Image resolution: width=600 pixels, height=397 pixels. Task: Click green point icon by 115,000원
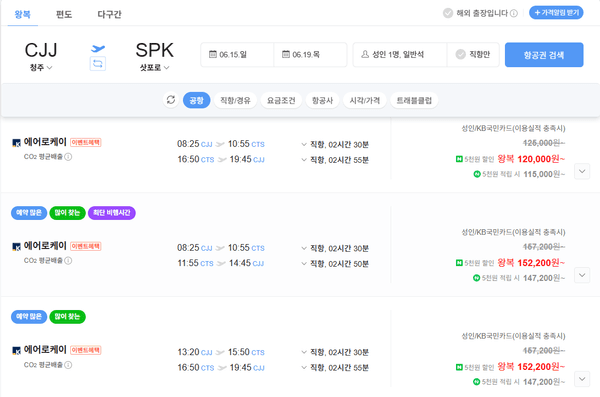pyautogui.click(x=477, y=174)
